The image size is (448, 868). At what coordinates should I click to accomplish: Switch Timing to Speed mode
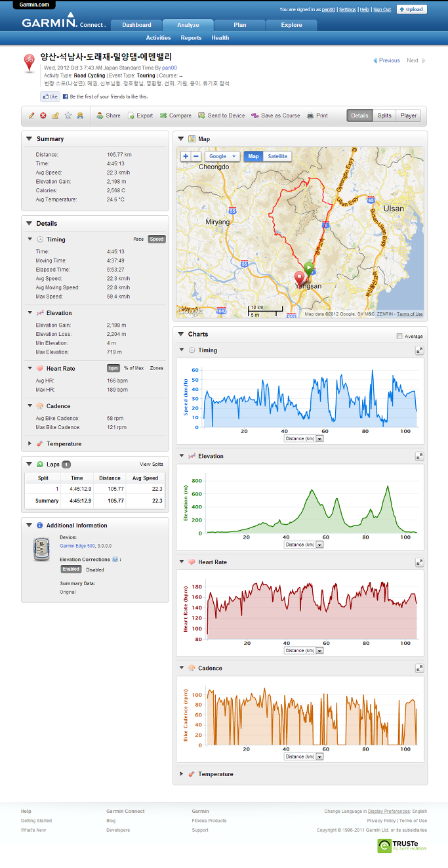pos(157,239)
